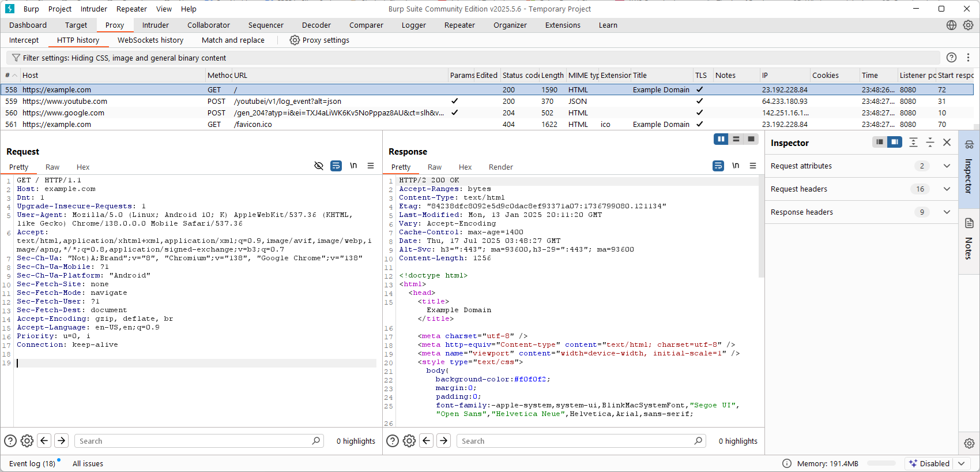Screen dimensions: 980x472
Task: Click Response panel forward arrow
Action: coord(444,441)
